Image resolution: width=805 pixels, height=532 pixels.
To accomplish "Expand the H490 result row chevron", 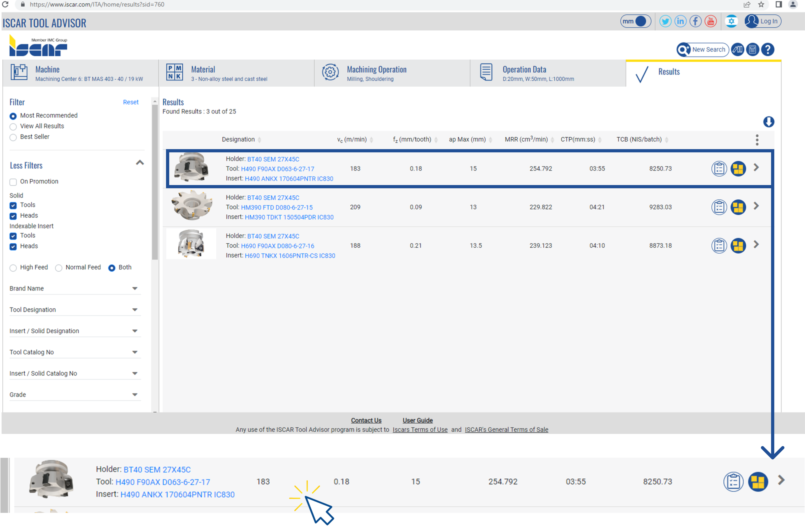I will click(x=756, y=168).
